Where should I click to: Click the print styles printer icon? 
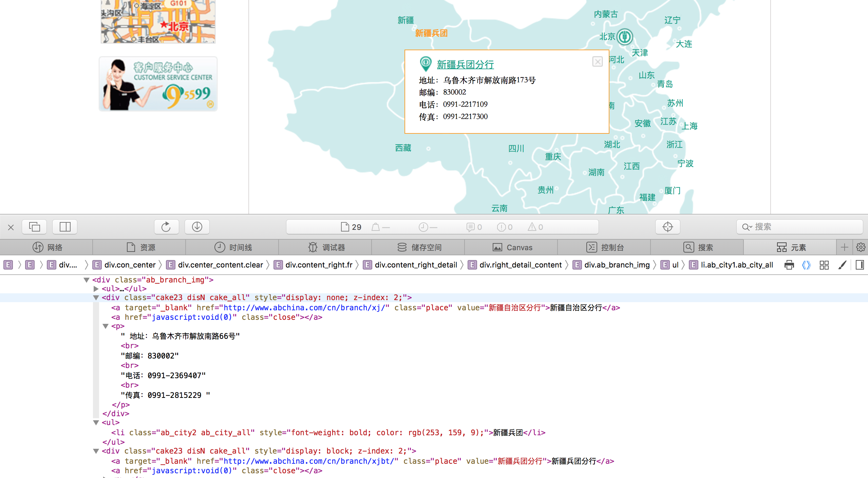point(789,265)
